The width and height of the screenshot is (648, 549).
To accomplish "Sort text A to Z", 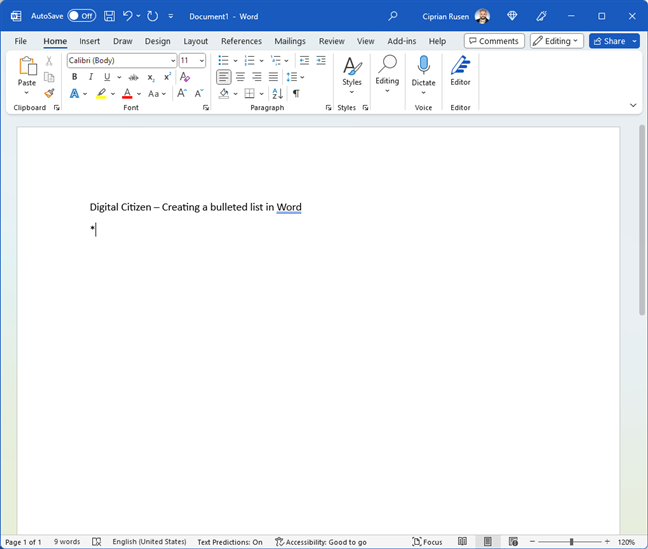I will (278, 94).
